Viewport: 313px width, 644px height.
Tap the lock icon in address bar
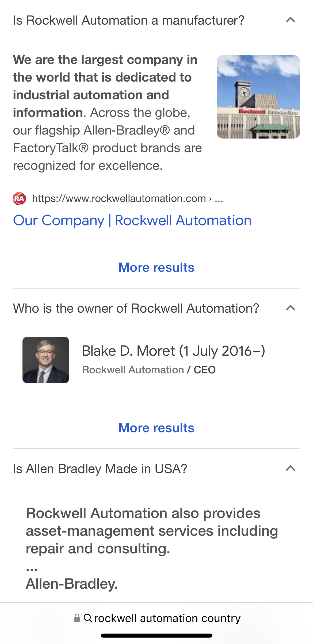coord(77,618)
